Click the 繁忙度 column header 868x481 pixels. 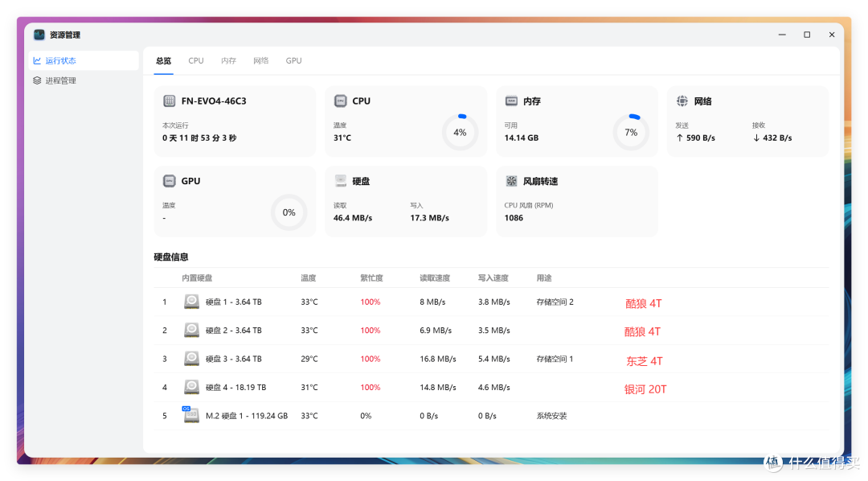point(371,277)
